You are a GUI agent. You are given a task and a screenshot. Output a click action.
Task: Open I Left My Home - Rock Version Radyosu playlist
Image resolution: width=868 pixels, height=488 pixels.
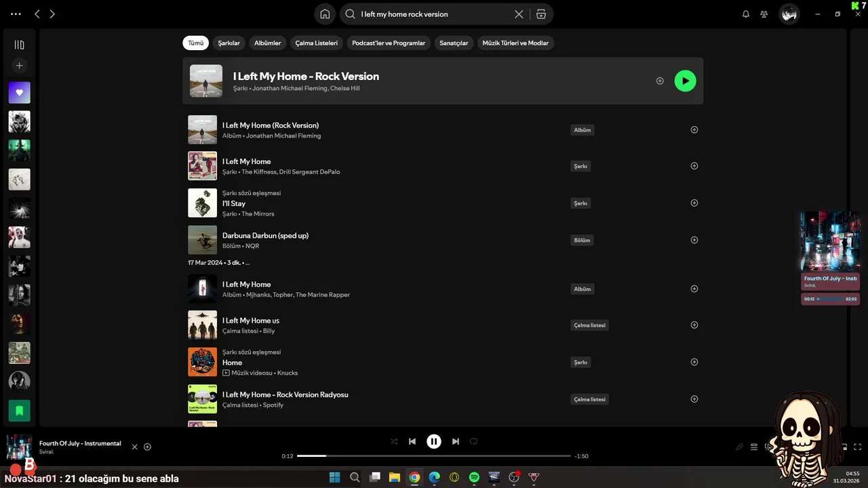(442, 399)
